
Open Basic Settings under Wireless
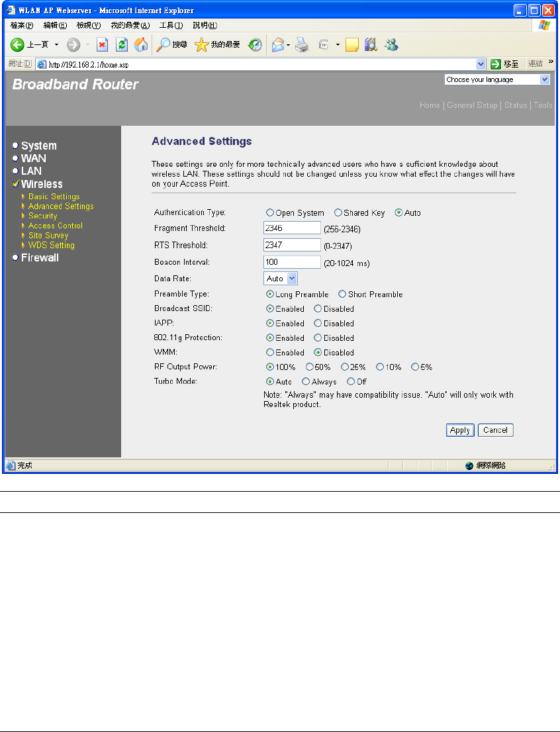click(x=54, y=197)
